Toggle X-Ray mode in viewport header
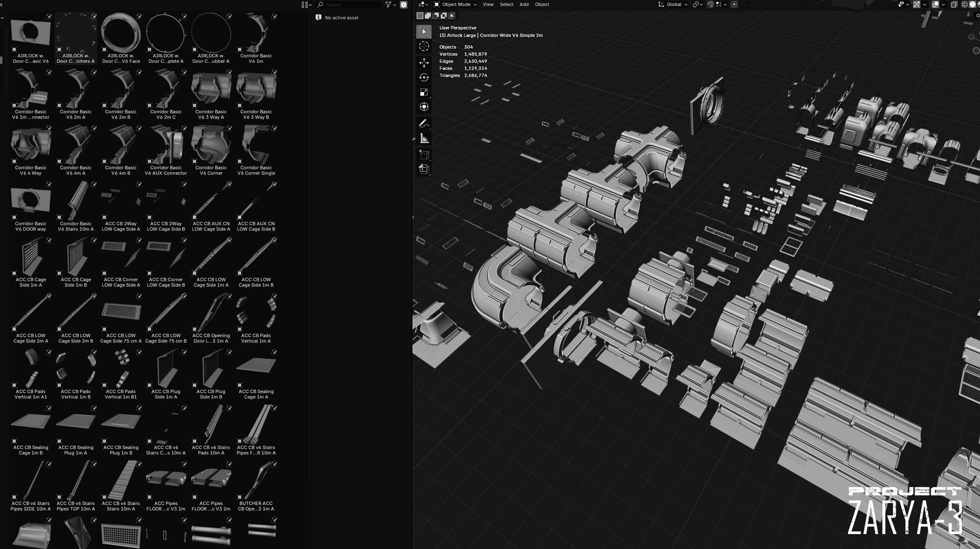980x549 pixels. tap(954, 5)
